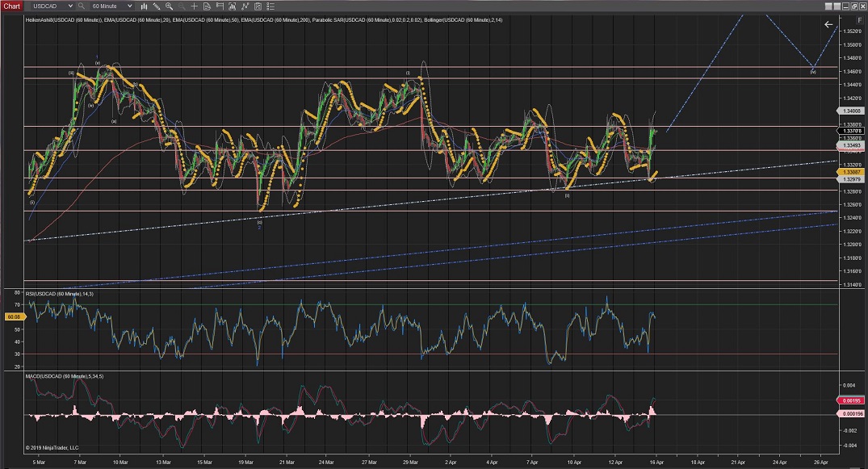
Task: Click the red MACD value marker
Action: [851, 400]
